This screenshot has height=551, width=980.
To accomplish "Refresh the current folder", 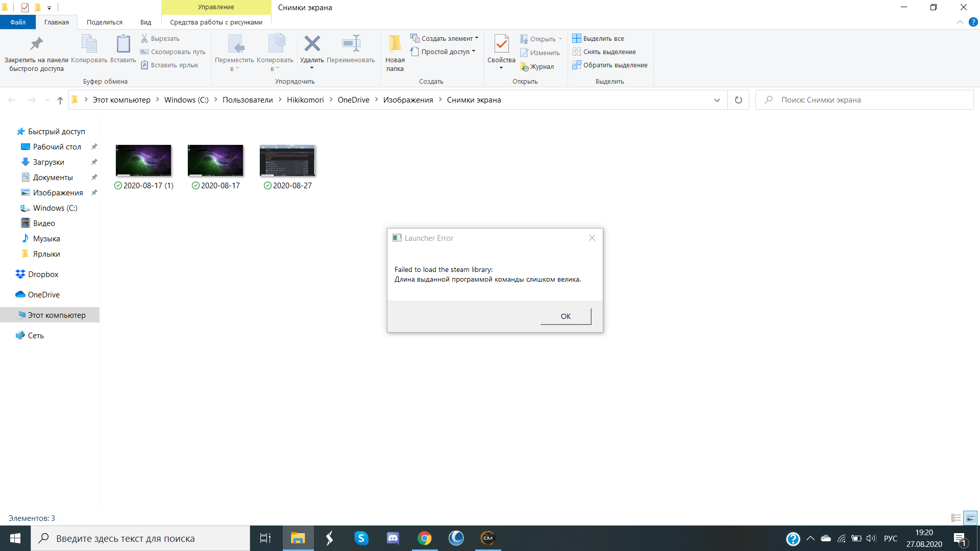I will pos(738,100).
